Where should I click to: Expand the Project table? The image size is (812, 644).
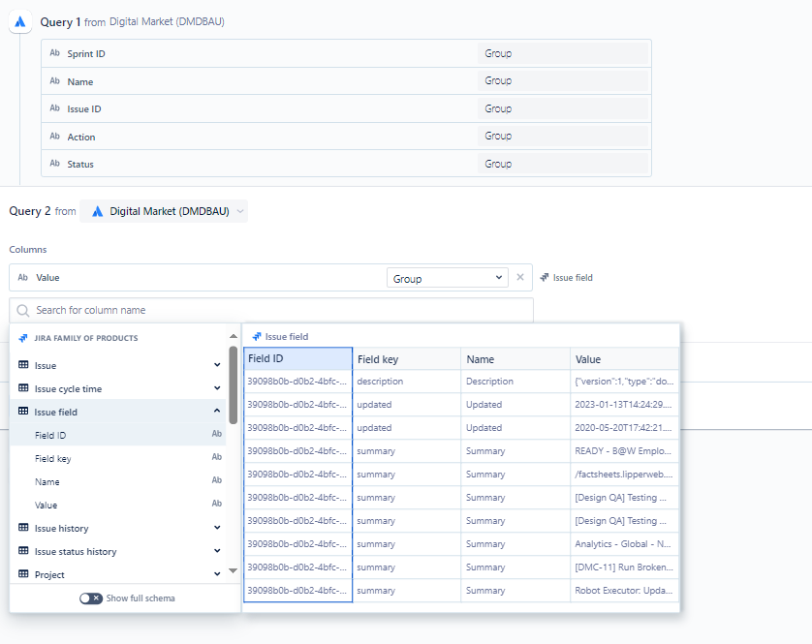click(217, 573)
